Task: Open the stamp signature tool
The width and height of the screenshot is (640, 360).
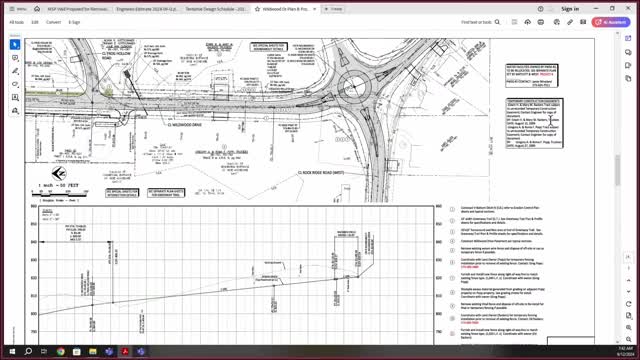Action: 15,111
